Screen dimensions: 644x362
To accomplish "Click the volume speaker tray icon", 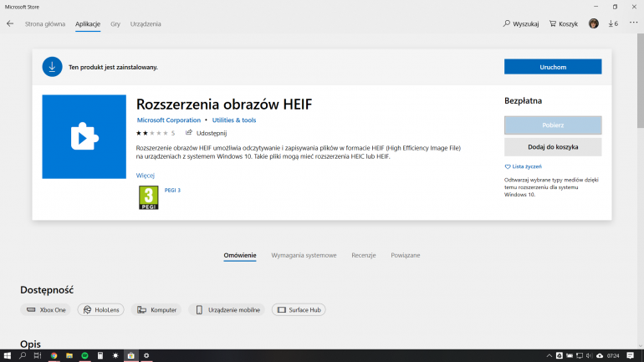I will coord(590,355).
